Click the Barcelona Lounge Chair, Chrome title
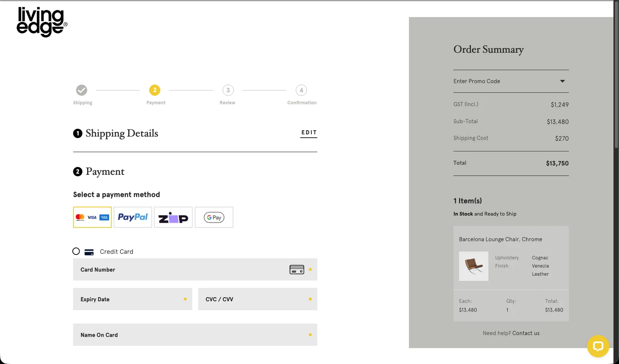Viewport: 619px width, 364px height. pos(501,239)
